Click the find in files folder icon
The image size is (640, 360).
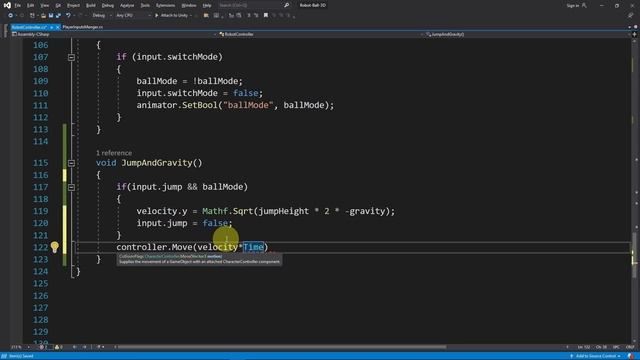click(206, 16)
